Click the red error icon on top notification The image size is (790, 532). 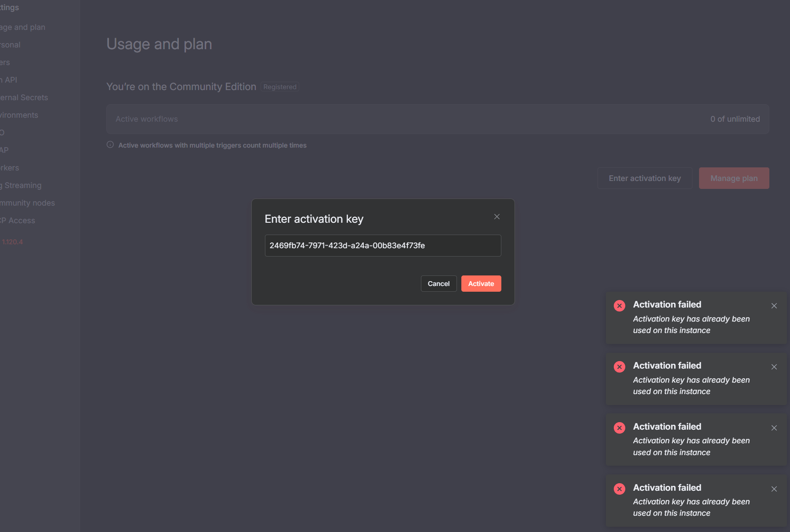[620, 306]
